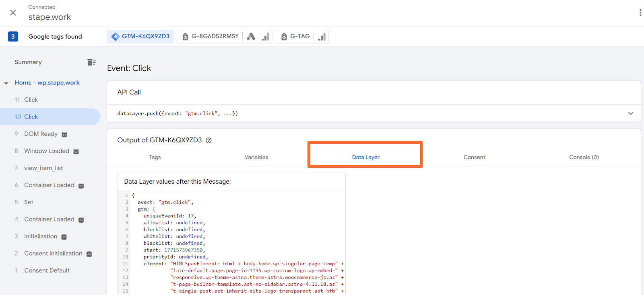Viewport: 644px width, 295px height.
Task: Select event 9 DOM Ready
Action: coord(50,134)
